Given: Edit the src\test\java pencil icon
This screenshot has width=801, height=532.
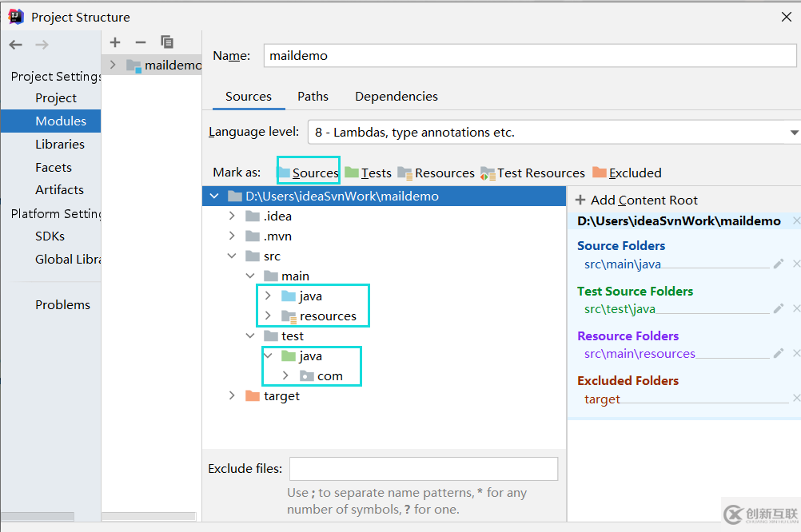Looking at the screenshot, I should [x=778, y=308].
